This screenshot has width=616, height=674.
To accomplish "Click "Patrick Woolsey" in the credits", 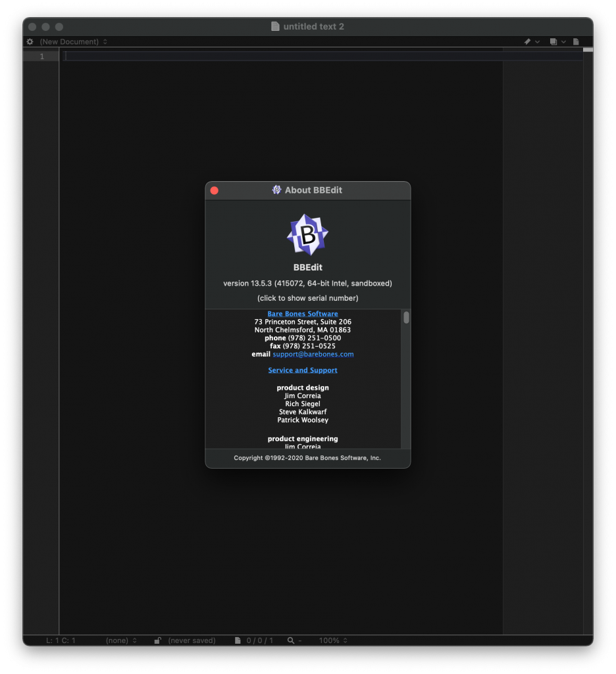I will 303,420.
